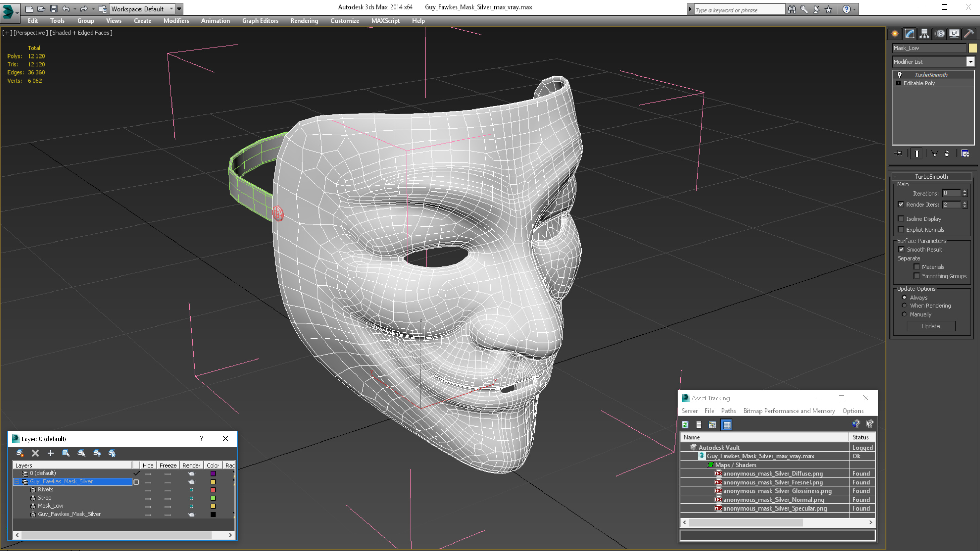Click the Undo arrow icon
This screenshot has height=551, width=980.
pos(66,9)
